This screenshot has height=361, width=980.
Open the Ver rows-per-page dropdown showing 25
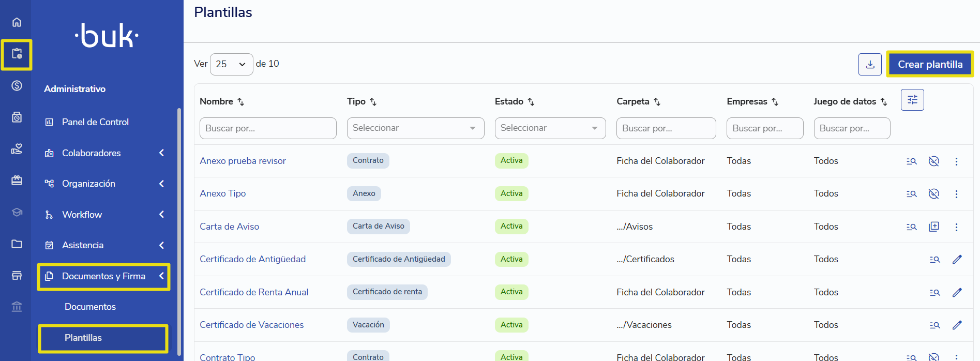(231, 64)
